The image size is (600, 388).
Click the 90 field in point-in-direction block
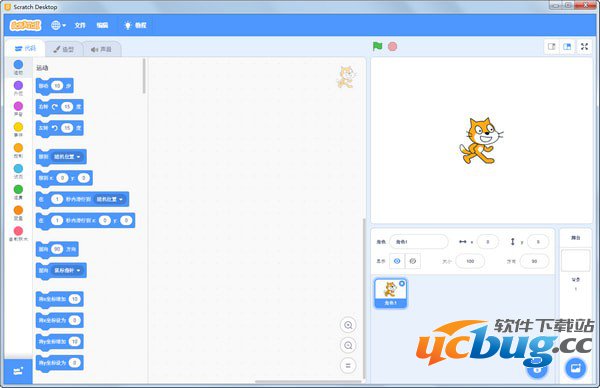[x=57, y=249]
